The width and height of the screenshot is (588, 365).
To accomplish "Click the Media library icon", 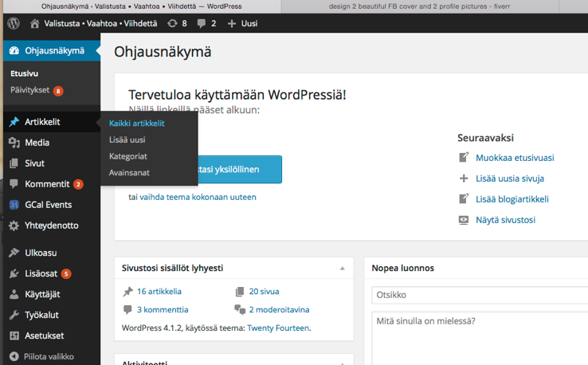I will point(14,143).
